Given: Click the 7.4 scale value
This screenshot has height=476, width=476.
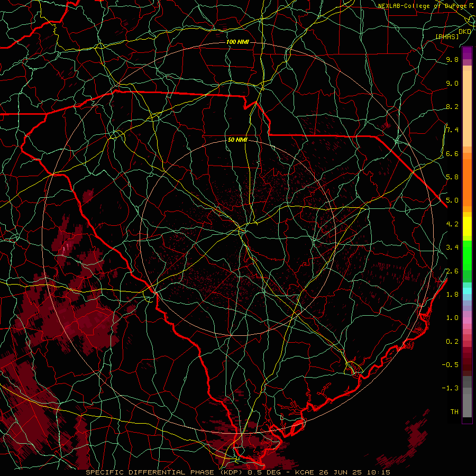Looking at the screenshot, I should pos(452,130).
